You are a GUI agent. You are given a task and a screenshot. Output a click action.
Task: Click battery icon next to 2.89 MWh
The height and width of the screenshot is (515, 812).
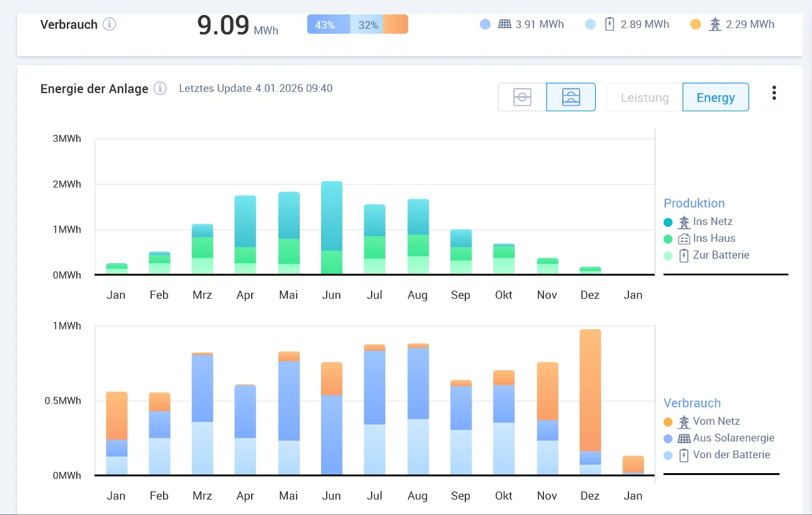point(610,24)
